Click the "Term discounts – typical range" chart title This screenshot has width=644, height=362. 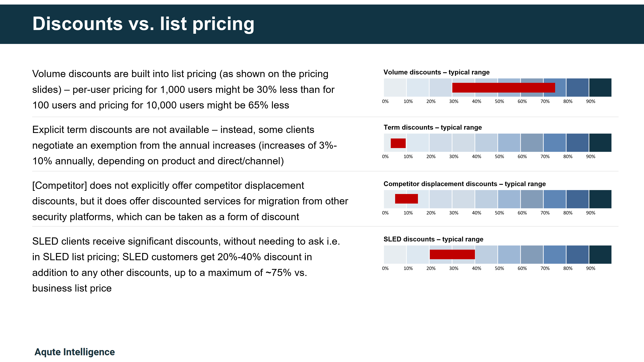tap(433, 127)
